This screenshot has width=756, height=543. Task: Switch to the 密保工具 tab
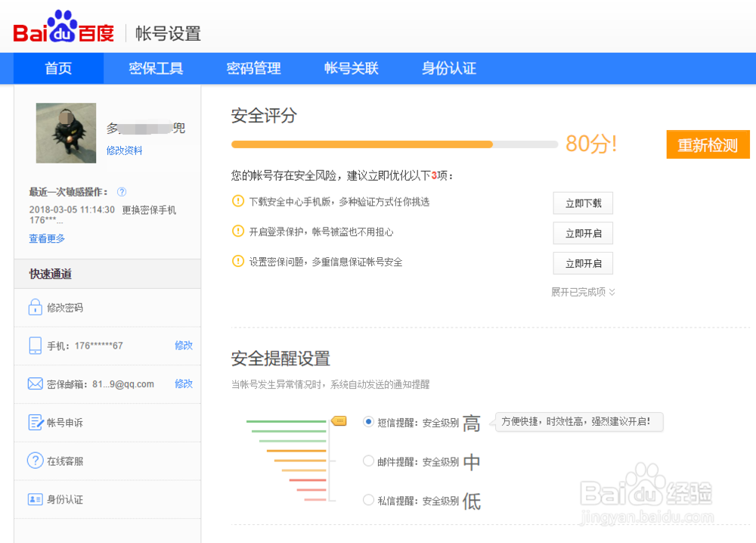tap(156, 69)
